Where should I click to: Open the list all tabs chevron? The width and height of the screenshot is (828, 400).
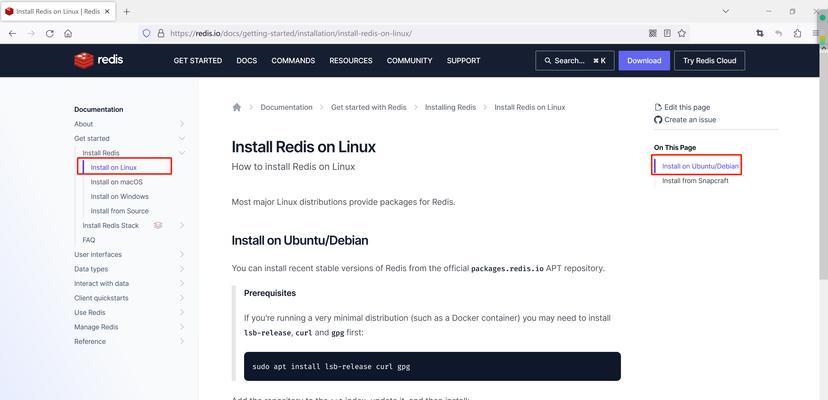(x=726, y=11)
